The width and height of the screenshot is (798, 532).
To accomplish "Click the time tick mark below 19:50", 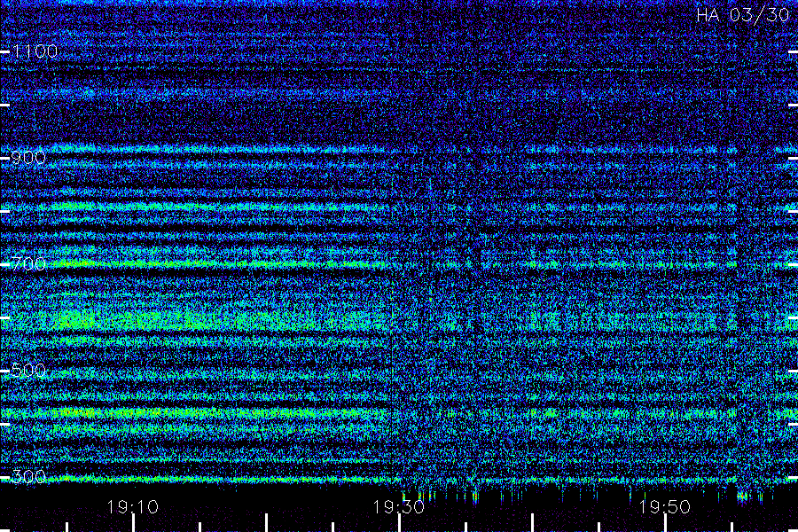I will point(665,523).
